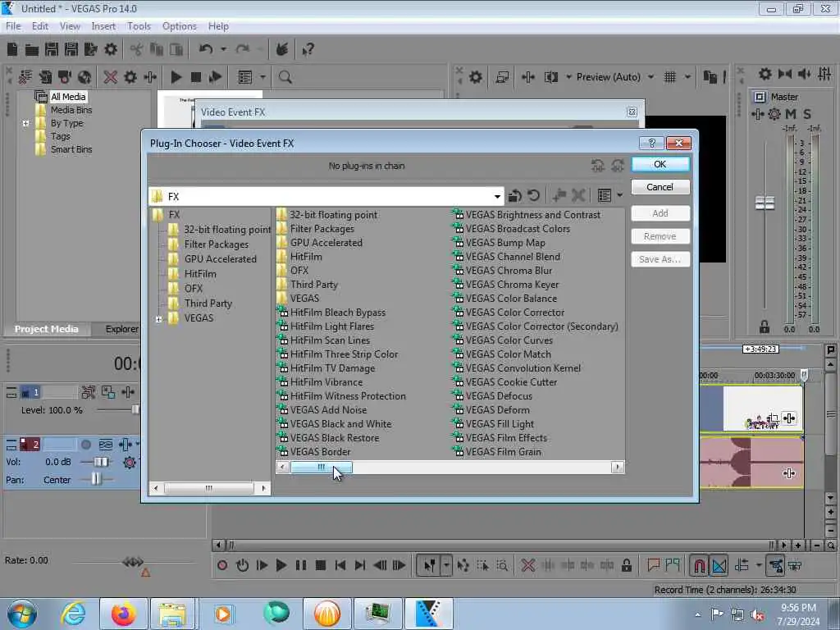Image resolution: width=840 pixels, height=630 pixels.
Task: Click audio track Vol slider handle
Action: point(101,462)
